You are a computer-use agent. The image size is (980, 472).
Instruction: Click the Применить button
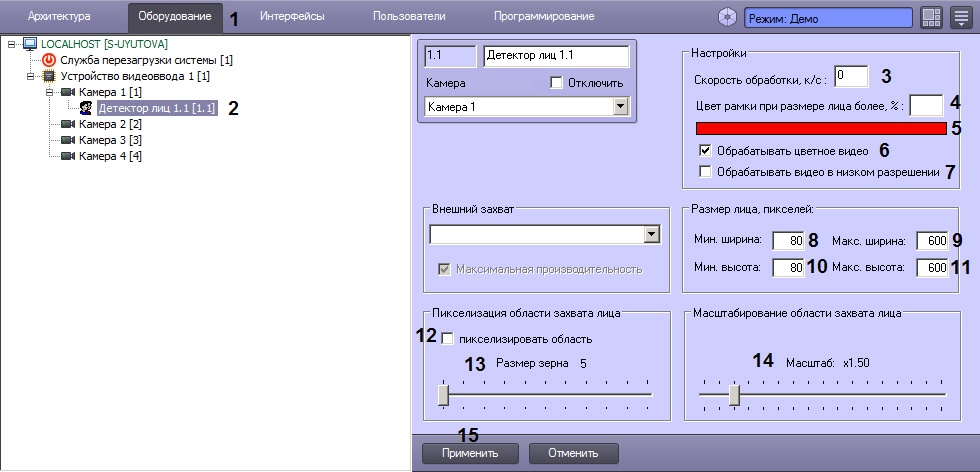(470, 453)
